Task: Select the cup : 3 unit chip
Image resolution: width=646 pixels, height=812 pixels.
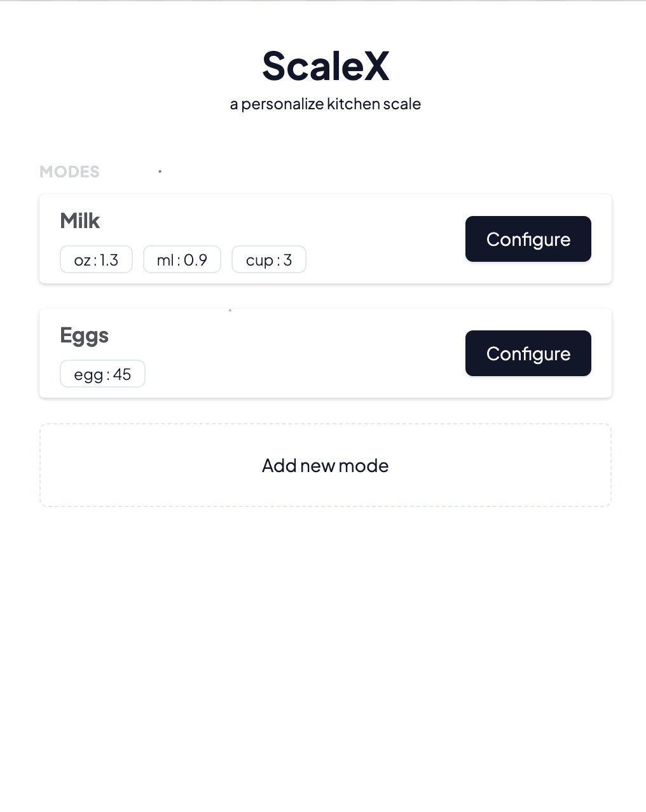Action: (x=268, y=259)
